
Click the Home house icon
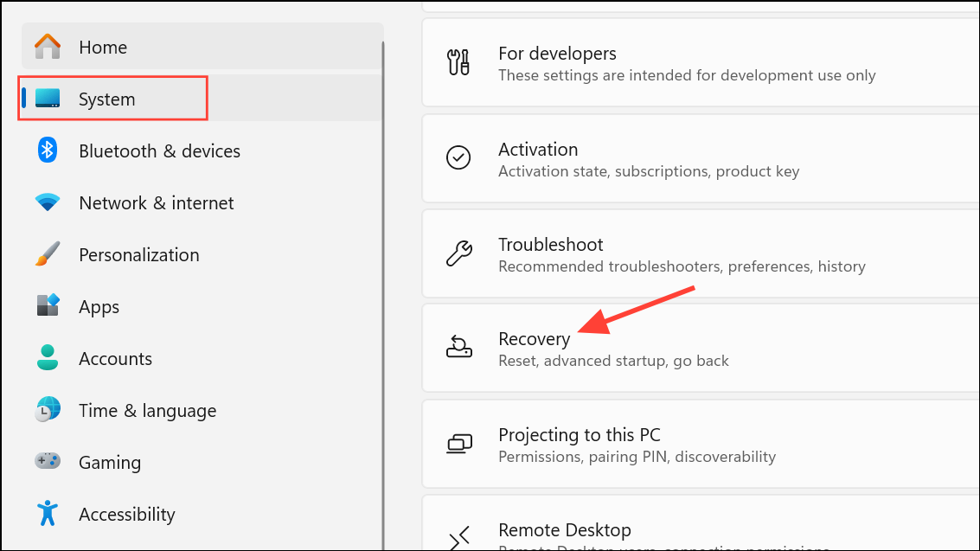pyautogui.click(x=47, y=46)
